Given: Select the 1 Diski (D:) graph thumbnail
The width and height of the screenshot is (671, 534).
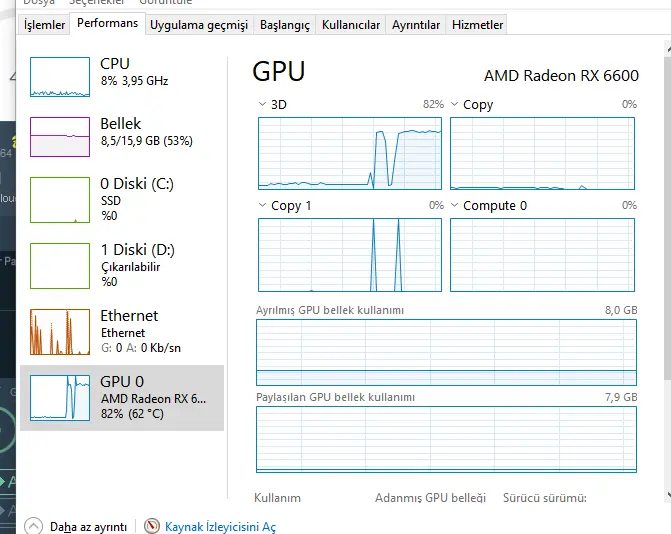Looking at the screenshot, I should pos(60,266).
